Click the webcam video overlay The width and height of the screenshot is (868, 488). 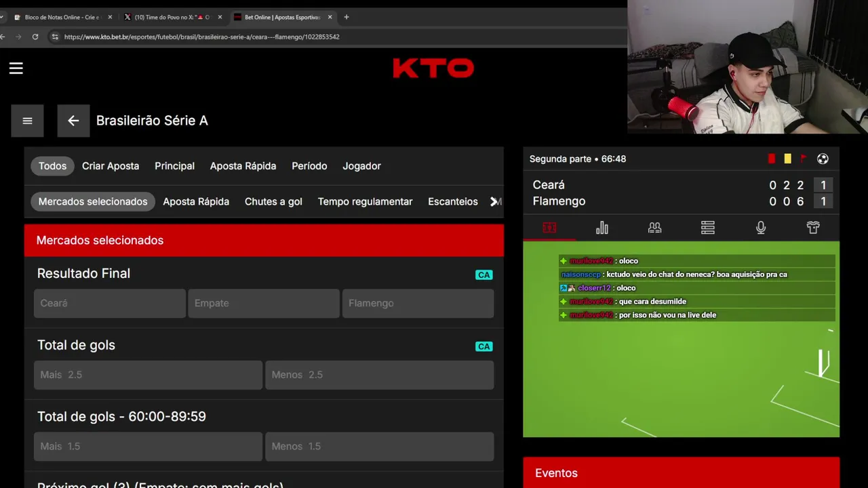point(747,66)
